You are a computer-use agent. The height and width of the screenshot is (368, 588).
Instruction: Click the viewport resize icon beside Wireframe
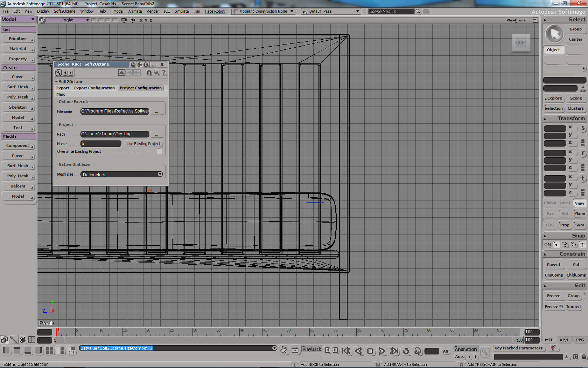(535, 20)
